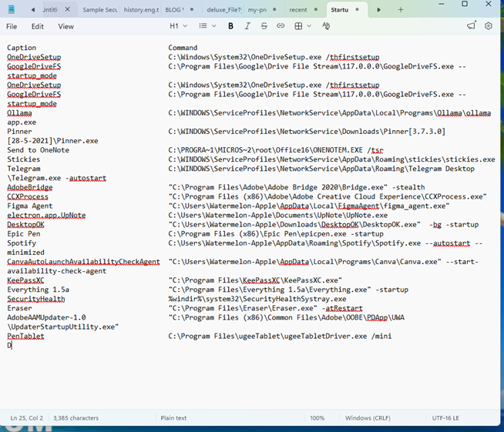Open the Edit menu

[x=38, y=26]
